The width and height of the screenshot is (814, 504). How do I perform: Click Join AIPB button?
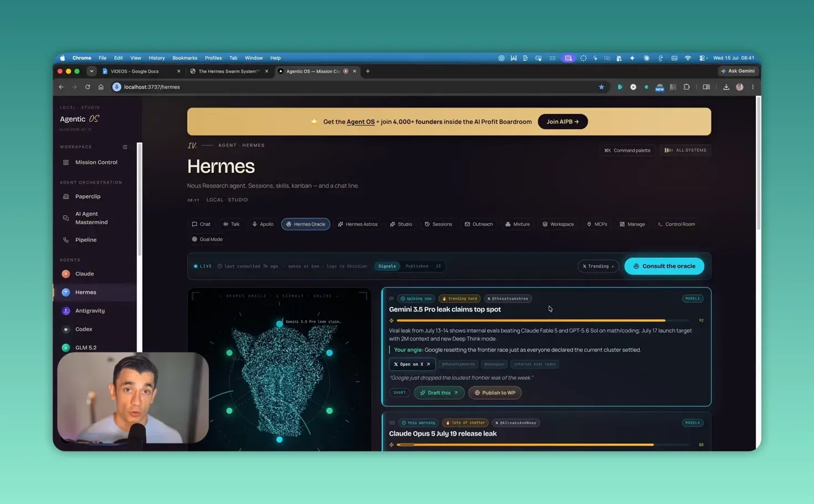[563, 122]
